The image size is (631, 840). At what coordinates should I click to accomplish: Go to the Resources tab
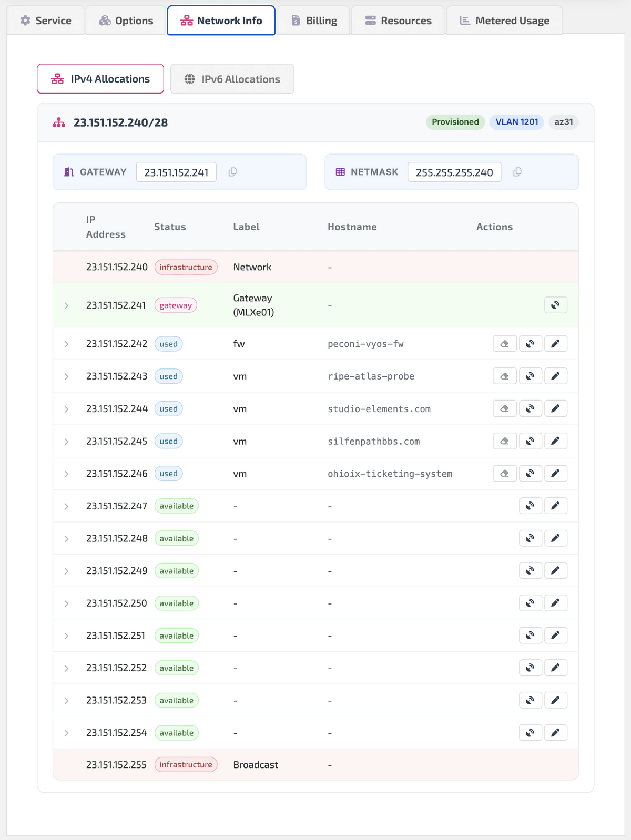point(398,21)
